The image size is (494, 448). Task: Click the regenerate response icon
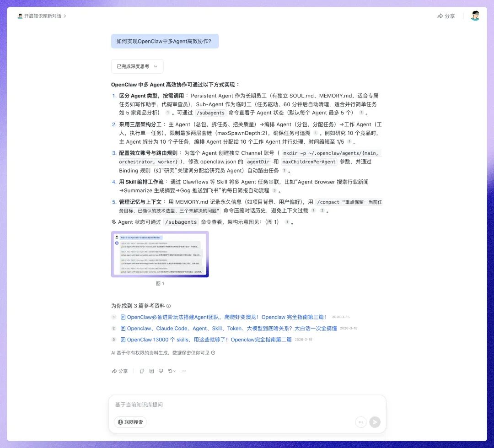click(x=169, y=371)
